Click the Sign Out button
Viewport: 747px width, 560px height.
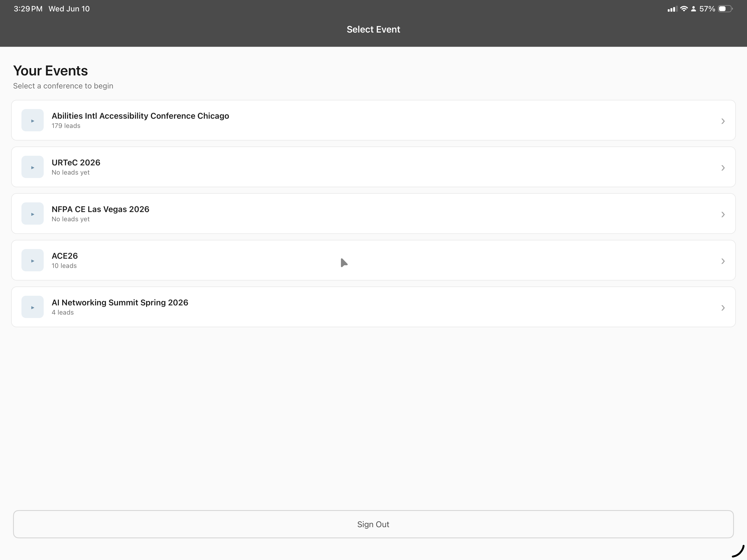pos(373,524)
